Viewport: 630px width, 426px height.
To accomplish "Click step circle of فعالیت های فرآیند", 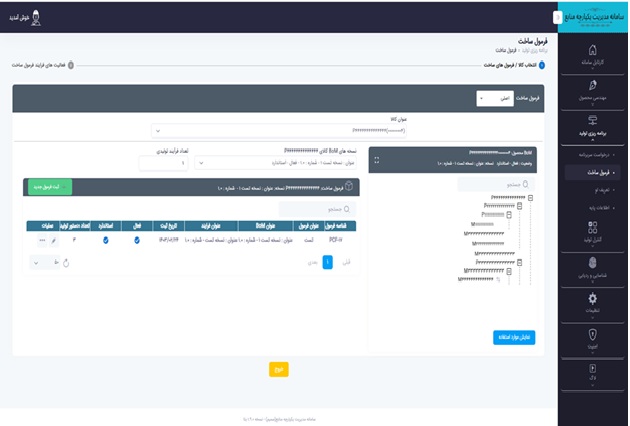I will (71, 65).
